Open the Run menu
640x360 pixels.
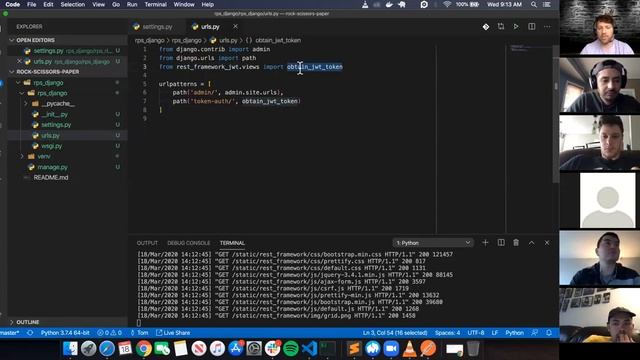click(x=132, y=4)
